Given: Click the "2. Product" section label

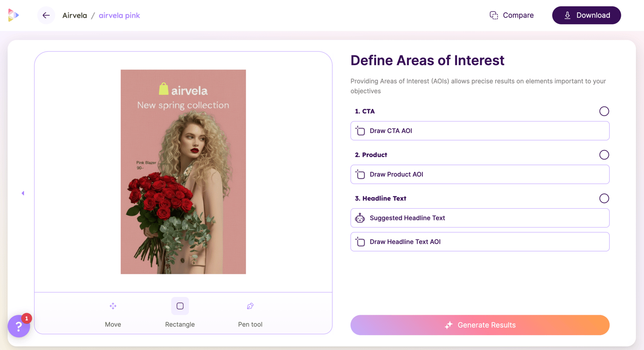Looking at the screenshot, I should pyautogui.click(x=371, y=155).
